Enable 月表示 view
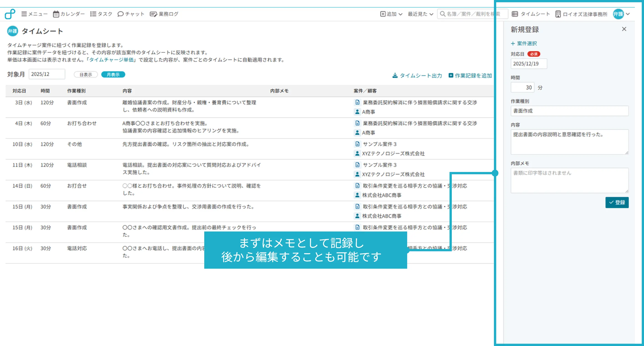The height and width of the screenshot is (346, 644). 113,74
